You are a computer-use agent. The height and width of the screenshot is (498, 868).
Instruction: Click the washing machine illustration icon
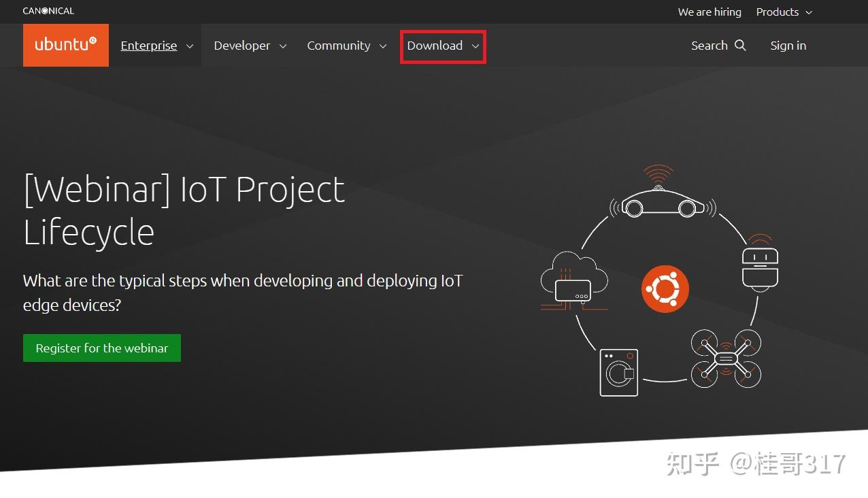pyautogui.click(x=619, y=372)
